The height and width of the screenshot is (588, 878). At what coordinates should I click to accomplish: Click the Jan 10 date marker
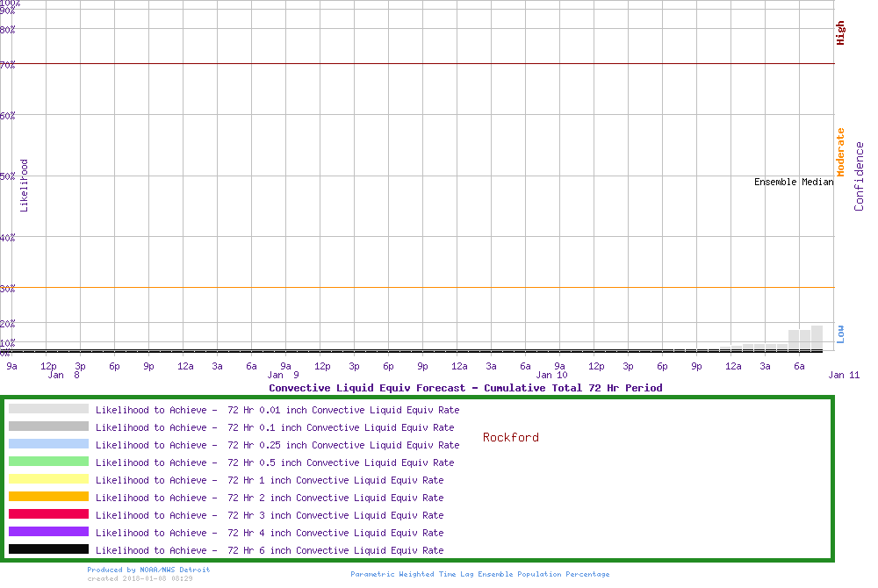tap(551, 376)
